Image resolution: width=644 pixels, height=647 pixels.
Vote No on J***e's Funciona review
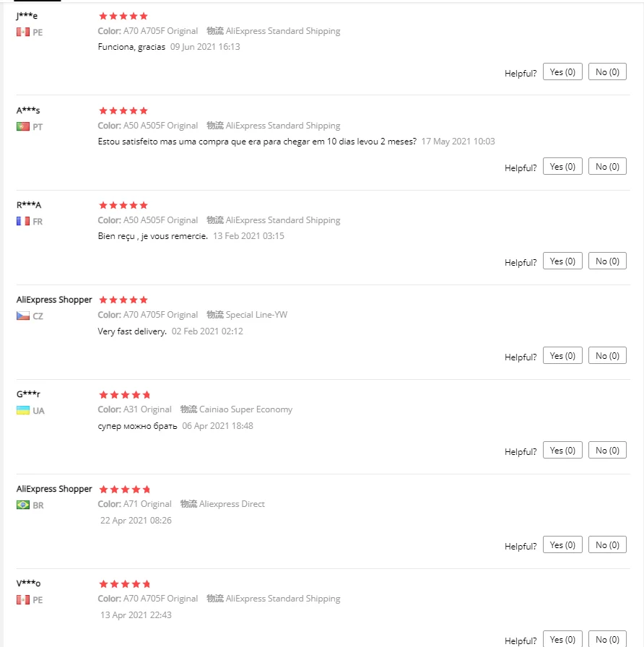click(607, 71)
